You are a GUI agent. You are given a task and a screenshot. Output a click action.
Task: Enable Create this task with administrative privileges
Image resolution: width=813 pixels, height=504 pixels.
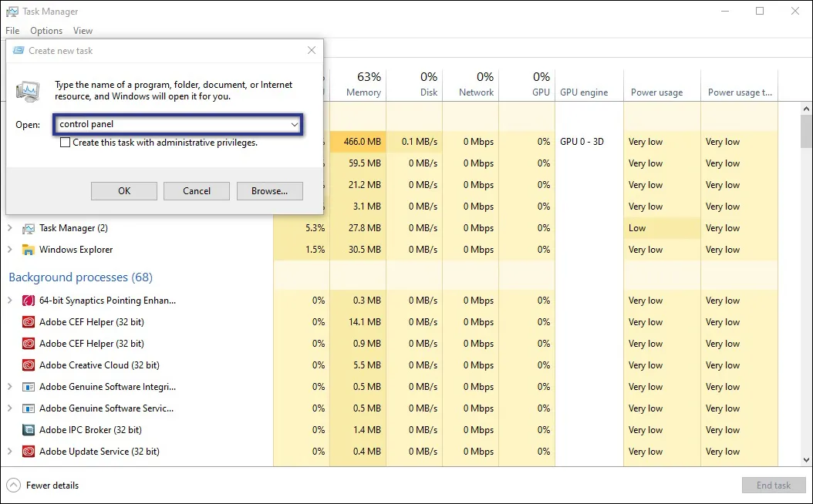(66, 143)
